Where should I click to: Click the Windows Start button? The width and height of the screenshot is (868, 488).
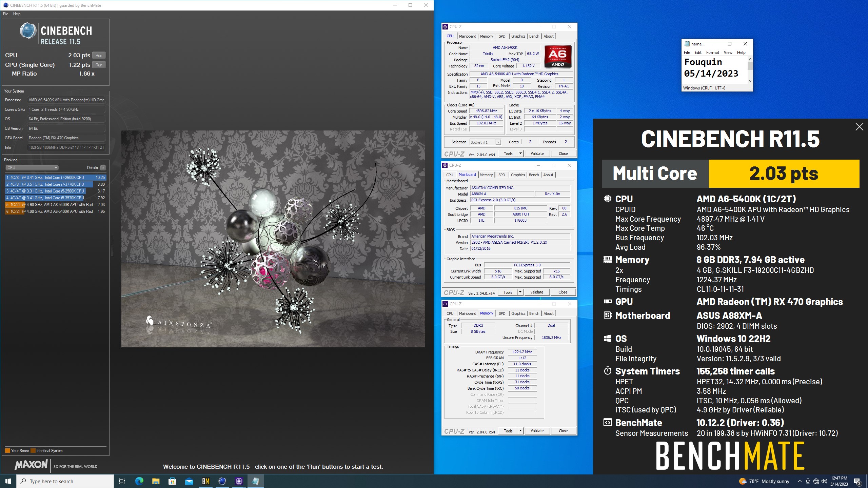coord(8,481)
